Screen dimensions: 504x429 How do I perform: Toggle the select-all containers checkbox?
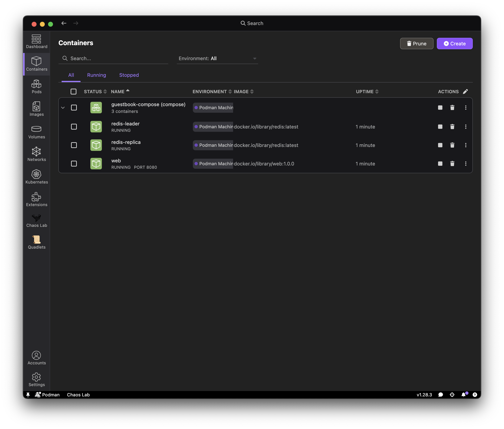[x=74, y=91]
